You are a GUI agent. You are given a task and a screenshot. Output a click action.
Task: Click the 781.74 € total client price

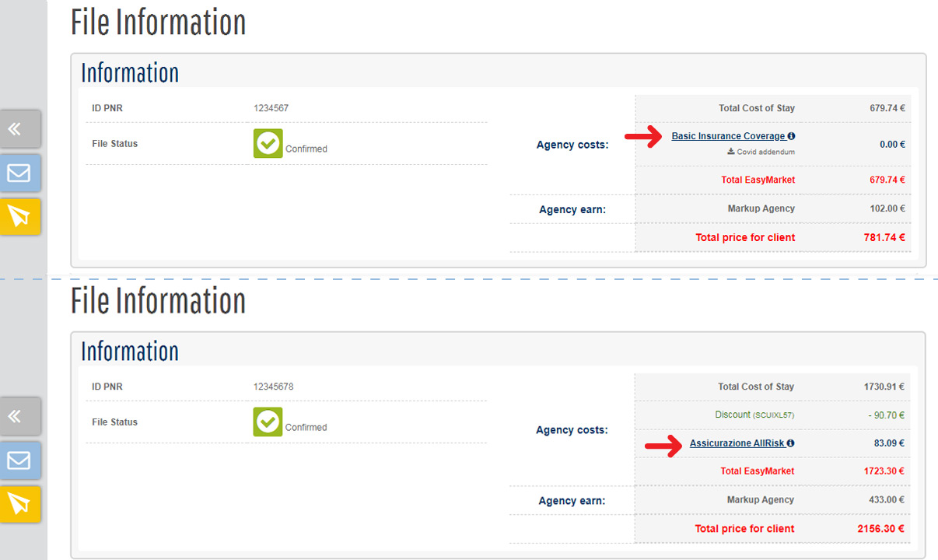tap(884, 237)
